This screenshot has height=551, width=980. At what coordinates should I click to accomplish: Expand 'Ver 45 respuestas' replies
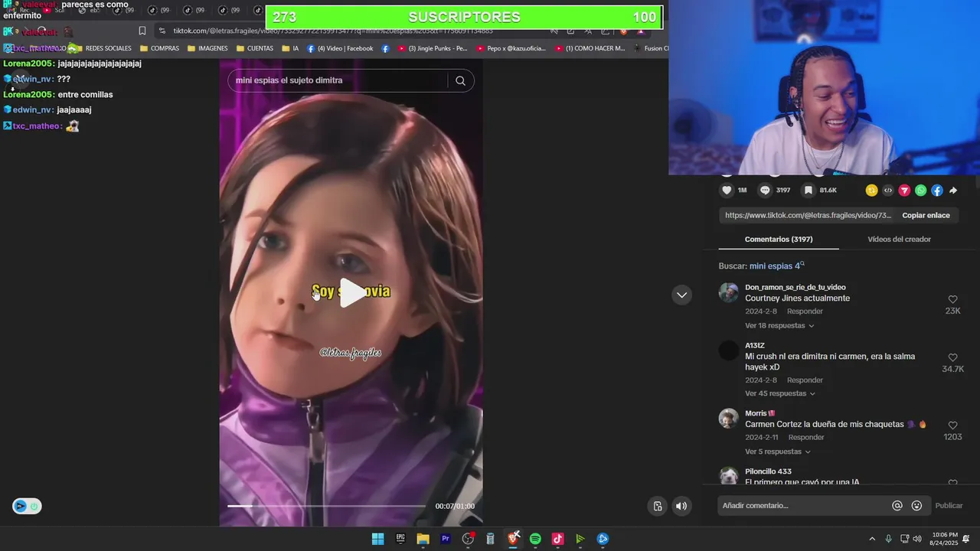780,393
